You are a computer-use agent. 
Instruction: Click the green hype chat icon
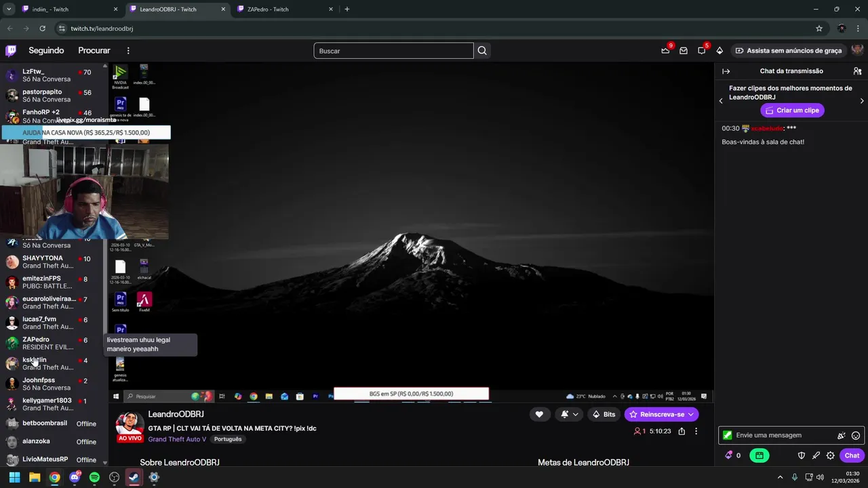tap(759, 455)
